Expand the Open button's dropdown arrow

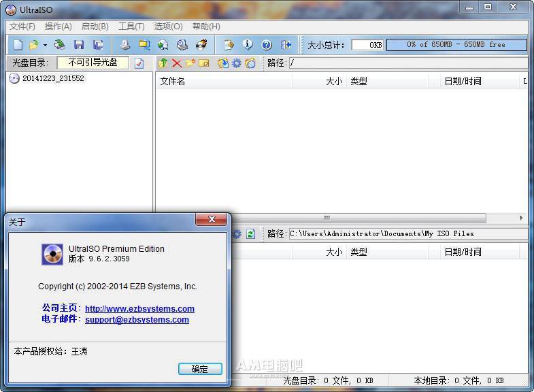(x=45, y=45)
